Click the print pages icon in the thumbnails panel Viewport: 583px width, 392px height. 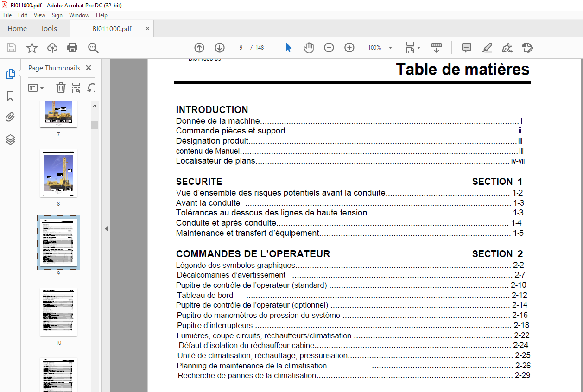pos(76,88)
